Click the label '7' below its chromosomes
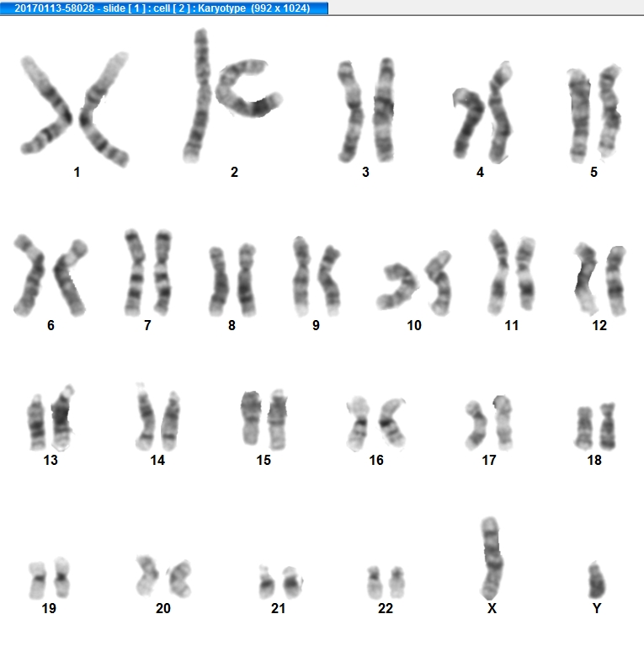644x646 pixels. point(147,325)
